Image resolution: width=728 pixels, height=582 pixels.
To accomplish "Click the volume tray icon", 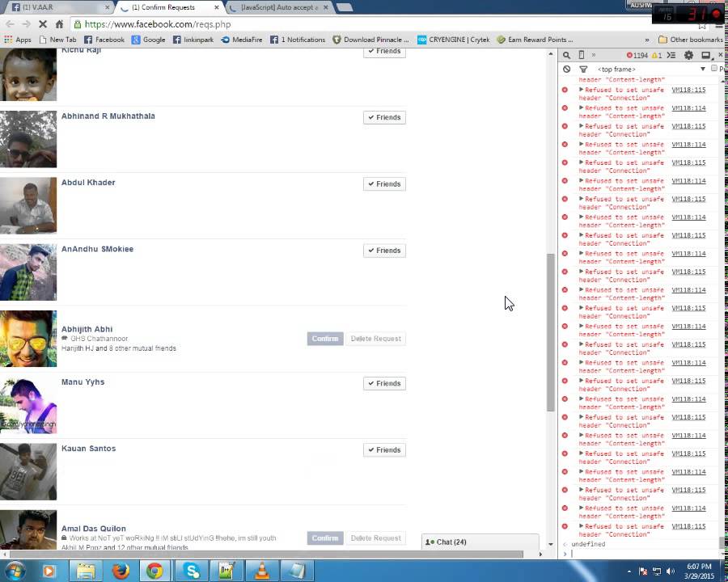I will click(670, 571).
